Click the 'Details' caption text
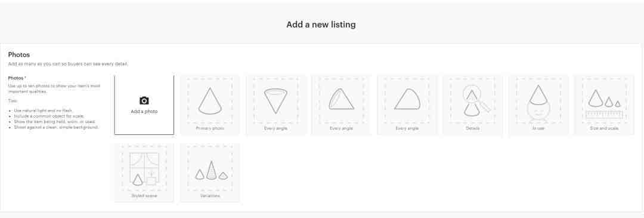This screenshot has height=218, width=644. tap(473, 128)
